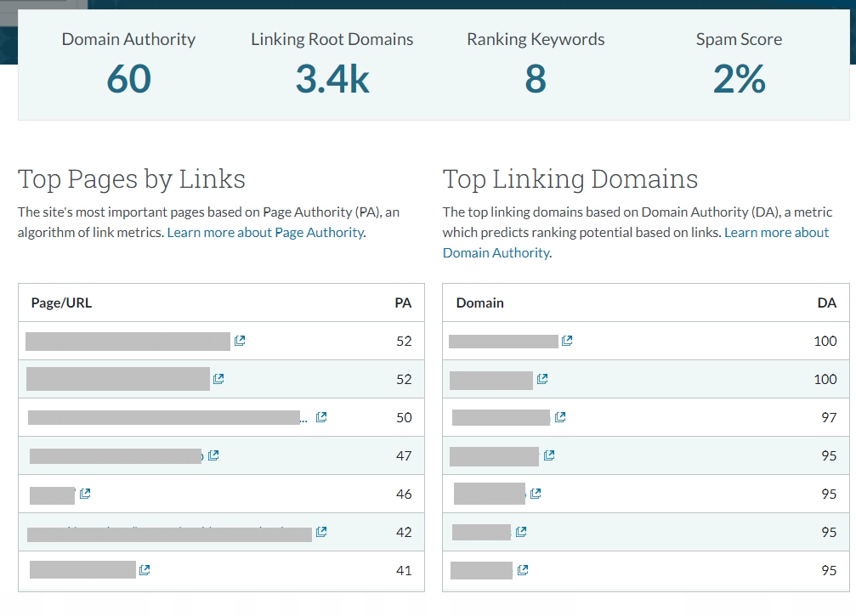Click the Spam Score 2% metric
This screenshot has width=856, height=616.
[739, 79]
